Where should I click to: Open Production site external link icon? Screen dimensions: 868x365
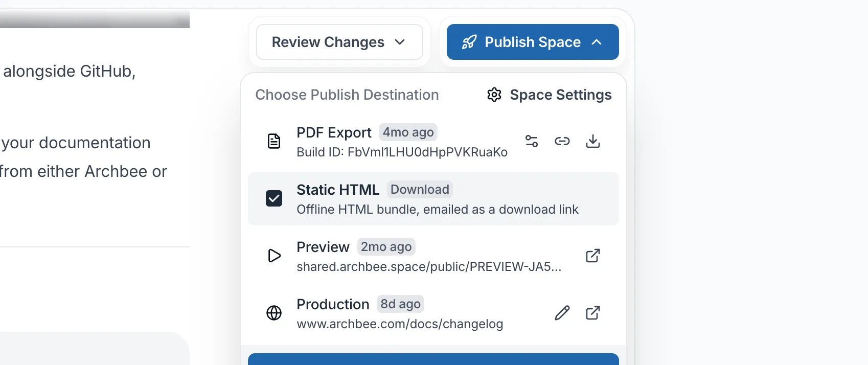(593, 313)
